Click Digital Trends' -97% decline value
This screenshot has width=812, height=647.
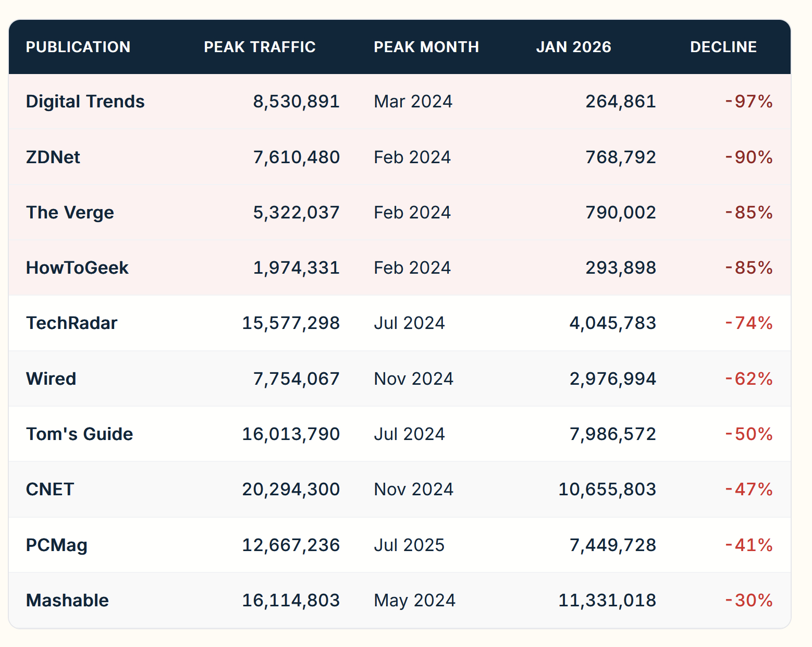[x=749, y=101]
